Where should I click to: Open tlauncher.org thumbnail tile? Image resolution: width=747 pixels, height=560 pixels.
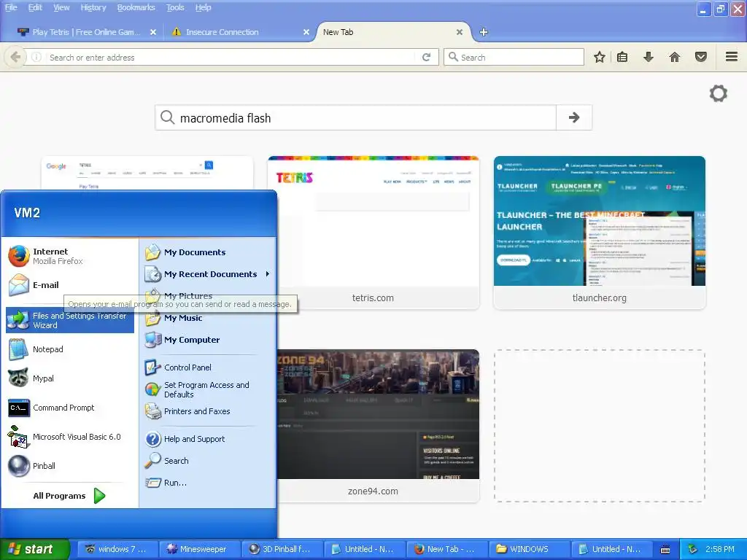[600, 233]
